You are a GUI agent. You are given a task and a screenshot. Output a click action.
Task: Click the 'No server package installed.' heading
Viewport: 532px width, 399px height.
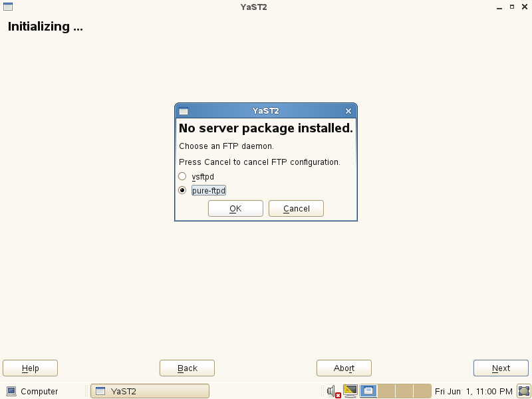click(x=265, y=128)
